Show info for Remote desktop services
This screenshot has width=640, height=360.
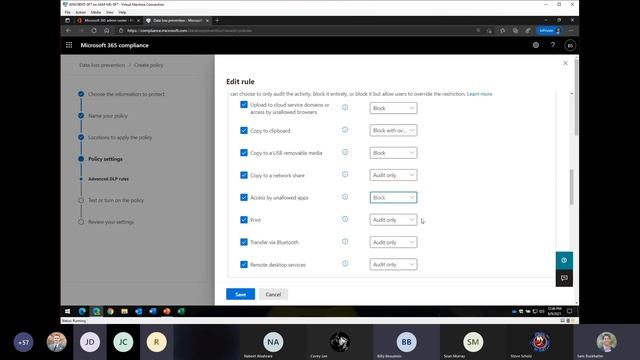coord(345,264)
